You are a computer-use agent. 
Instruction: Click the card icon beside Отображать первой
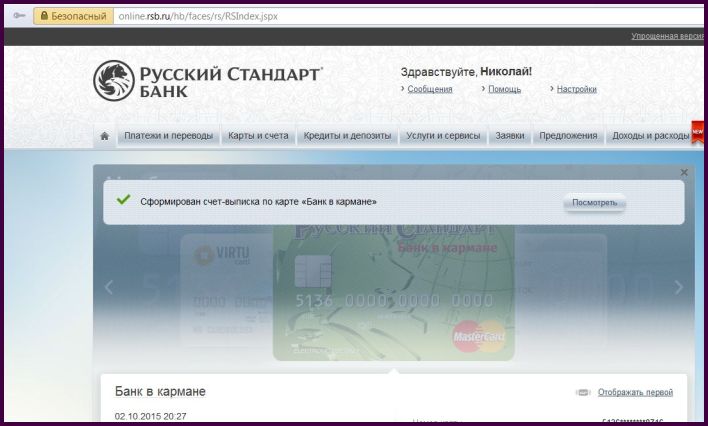tap(583, 392)
